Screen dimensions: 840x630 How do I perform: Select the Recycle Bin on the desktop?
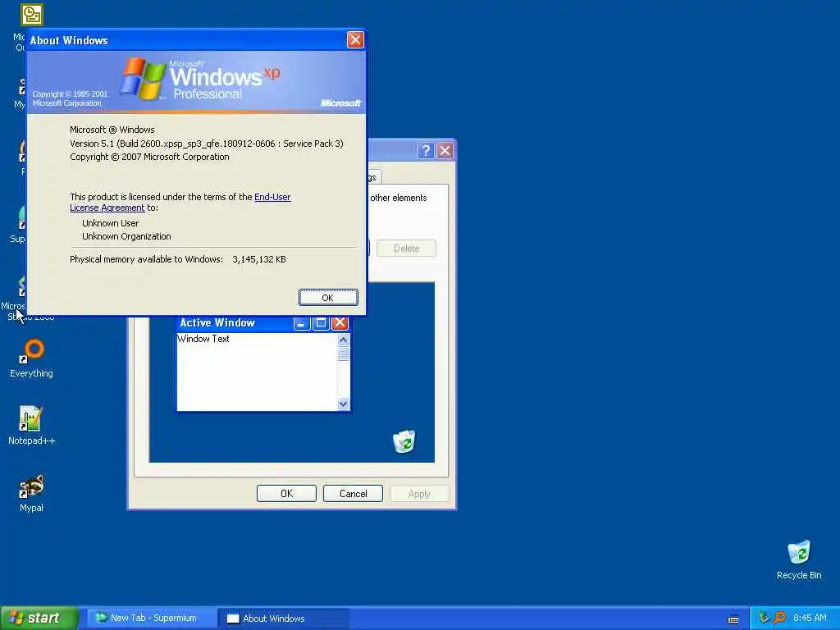click(799, 560)
